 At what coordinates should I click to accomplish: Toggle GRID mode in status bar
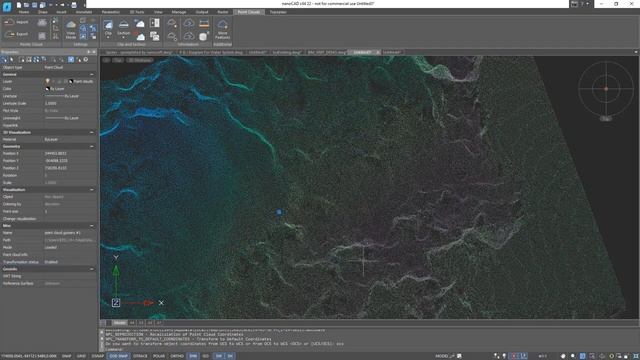81,356
